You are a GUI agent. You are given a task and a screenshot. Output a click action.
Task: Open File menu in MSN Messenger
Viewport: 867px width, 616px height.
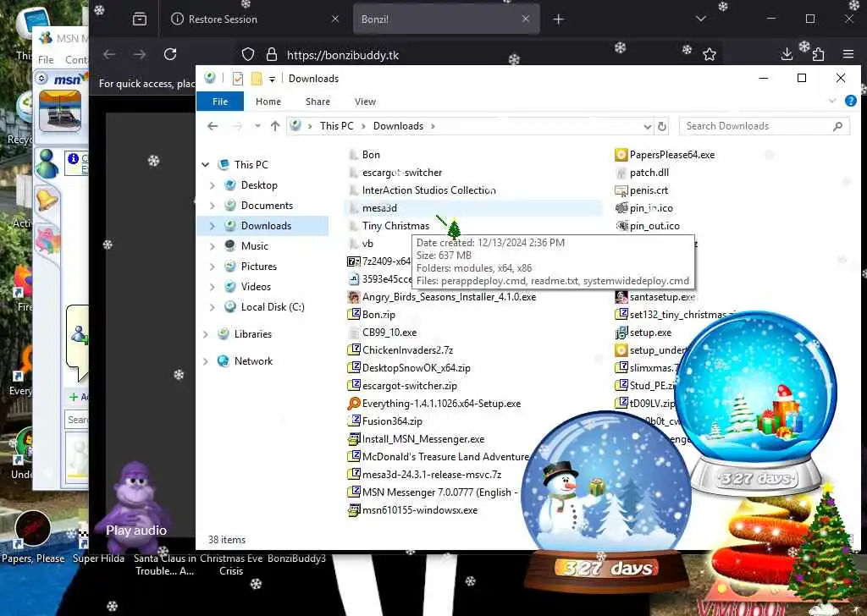tap(46, 60)
